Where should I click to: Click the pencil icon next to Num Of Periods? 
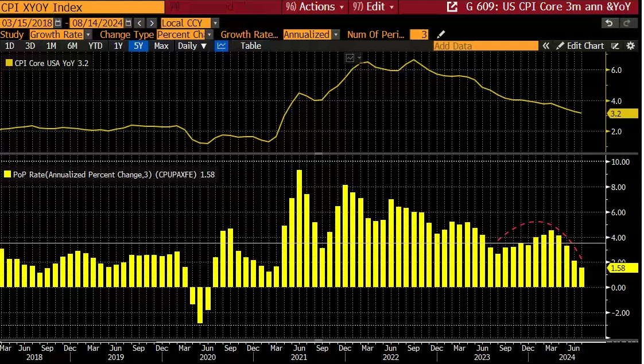click(441, 34)
